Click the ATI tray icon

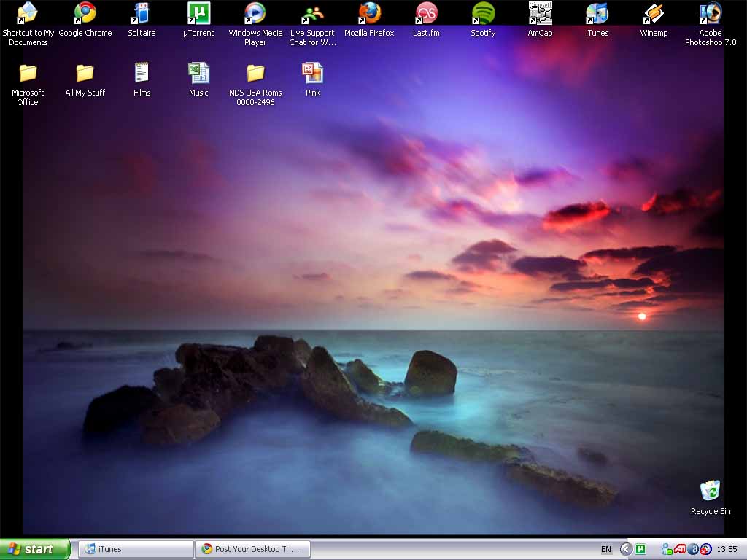click(680, 549)
